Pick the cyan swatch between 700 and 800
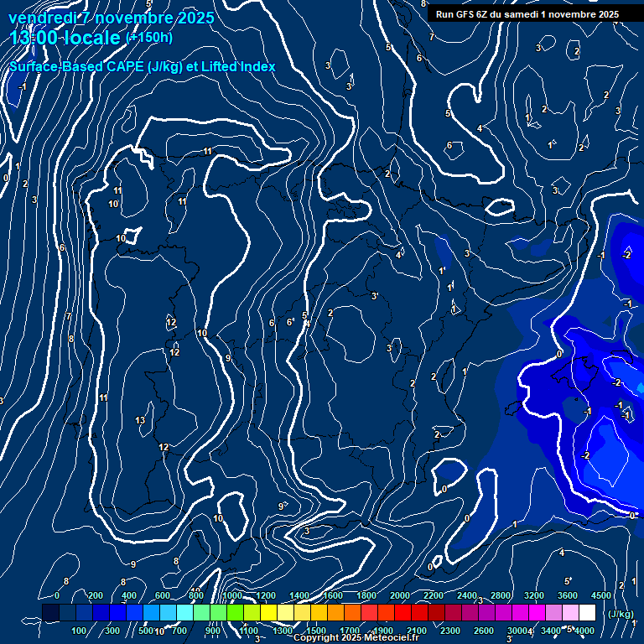The width and height of the screenshot is (644, 644). 184,612
